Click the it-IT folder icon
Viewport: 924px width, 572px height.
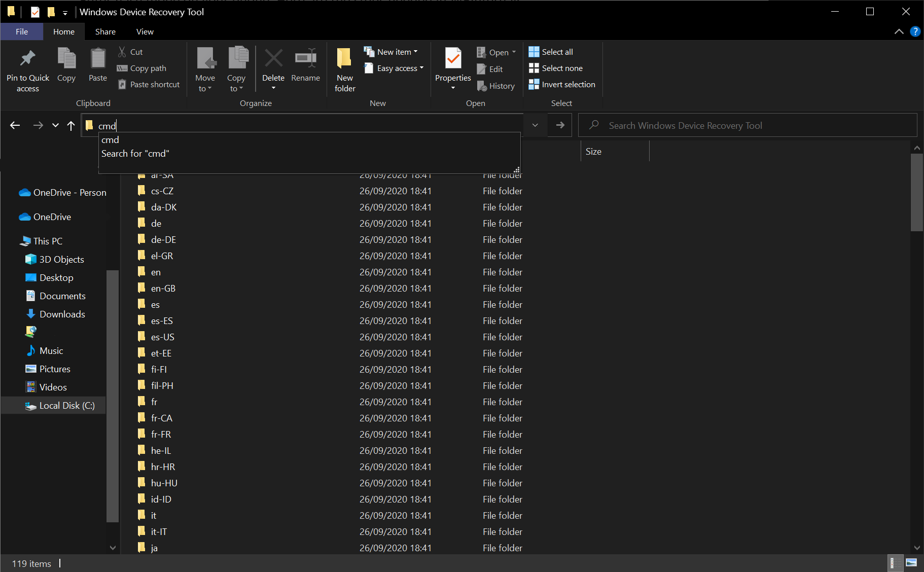click(141, 531)
